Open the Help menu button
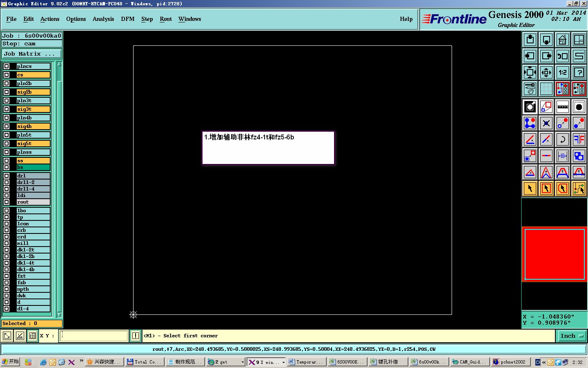The height and width of the screenshot is (368, 588). 406,19
